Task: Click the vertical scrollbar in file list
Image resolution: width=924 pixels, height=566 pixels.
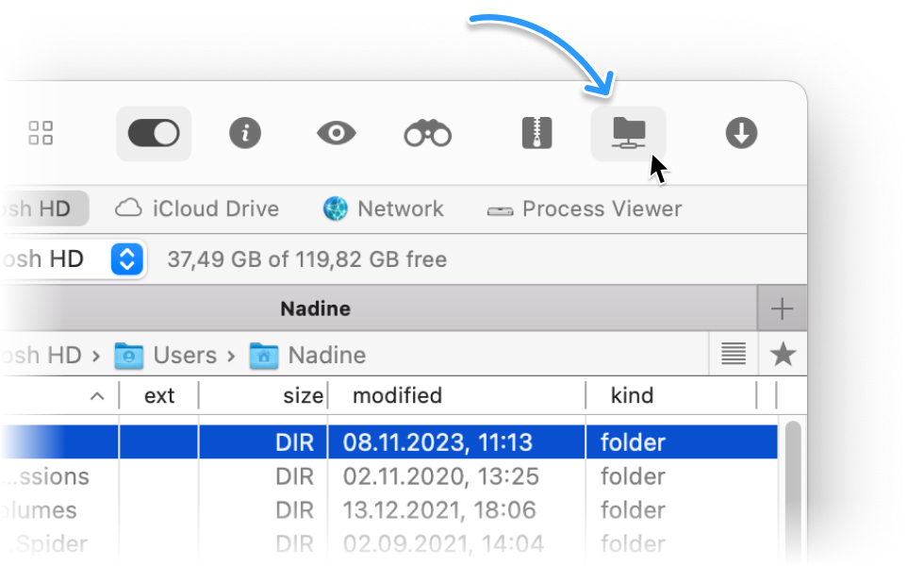Action: pyautogui.click(x=792, y=481)
